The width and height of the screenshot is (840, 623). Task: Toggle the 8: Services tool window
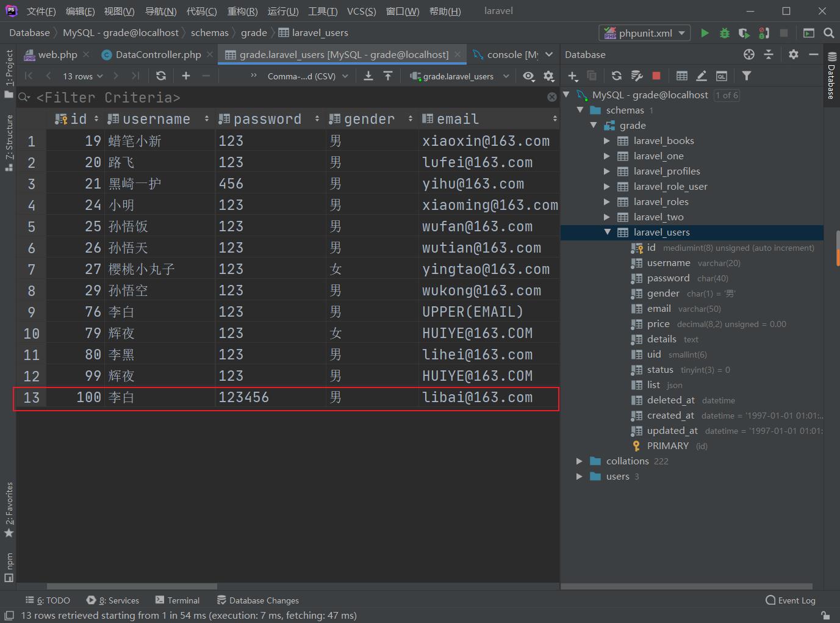(x=113, y=600)
